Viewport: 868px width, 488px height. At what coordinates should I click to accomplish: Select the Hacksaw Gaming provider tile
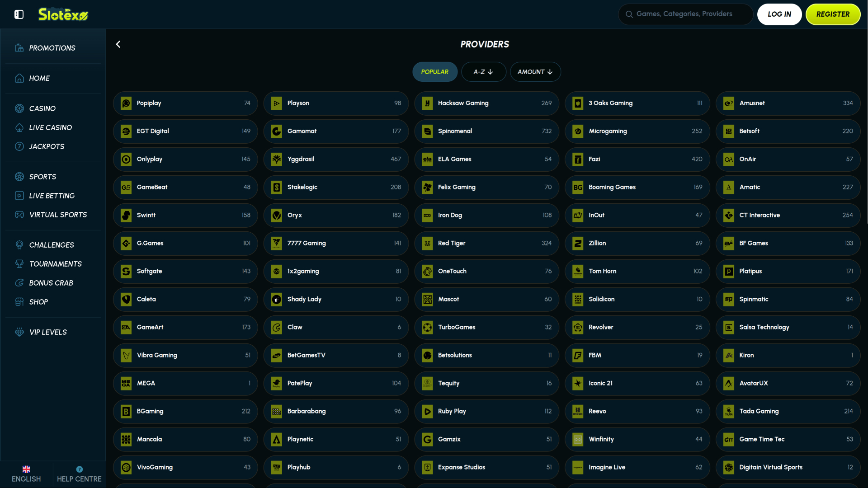click(486, 103)
